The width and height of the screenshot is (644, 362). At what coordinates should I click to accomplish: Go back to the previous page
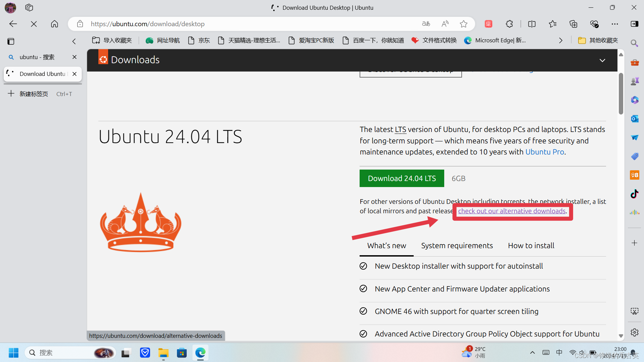13,24
